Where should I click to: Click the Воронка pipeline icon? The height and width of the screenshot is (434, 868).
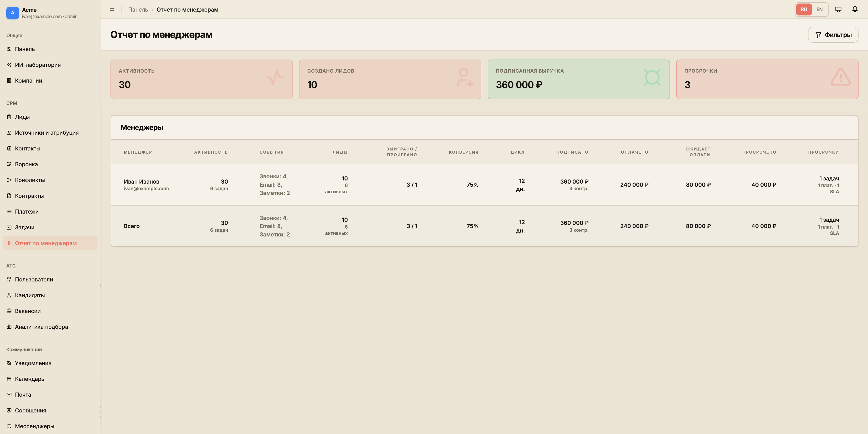point(9,164)
